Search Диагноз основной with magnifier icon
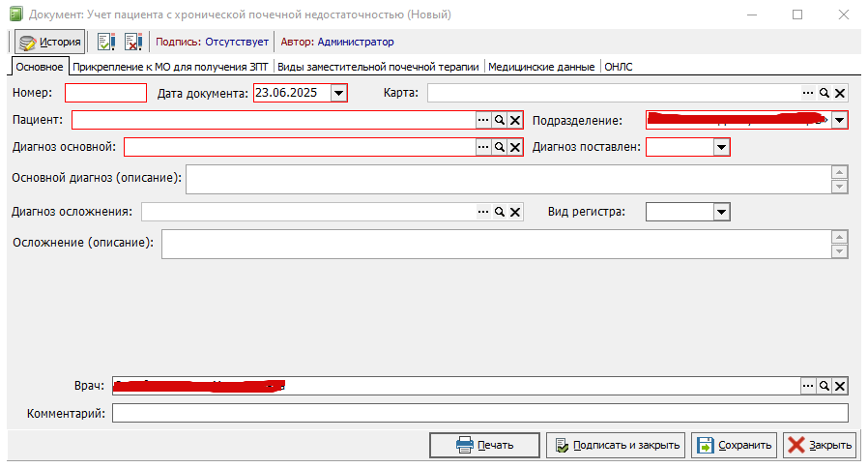868x468 pixels. (x=500, y=147)
